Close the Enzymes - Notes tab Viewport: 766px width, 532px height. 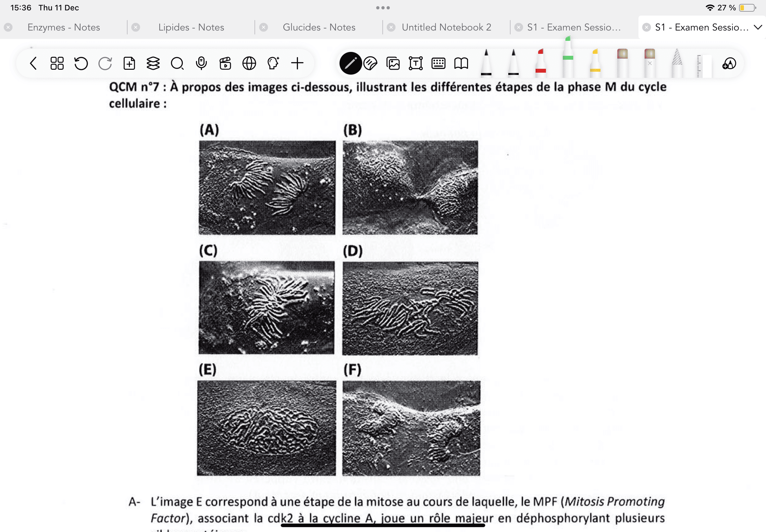click(x=8, y=27)
